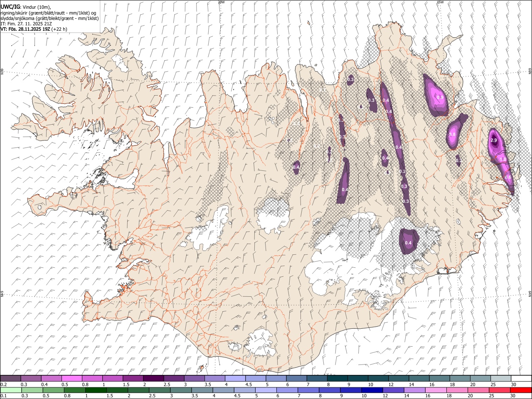Viewport: 532px width, 399px height.
Task: Select the '(+22 h)' forecast offset text
Action: tap(59, 29)
